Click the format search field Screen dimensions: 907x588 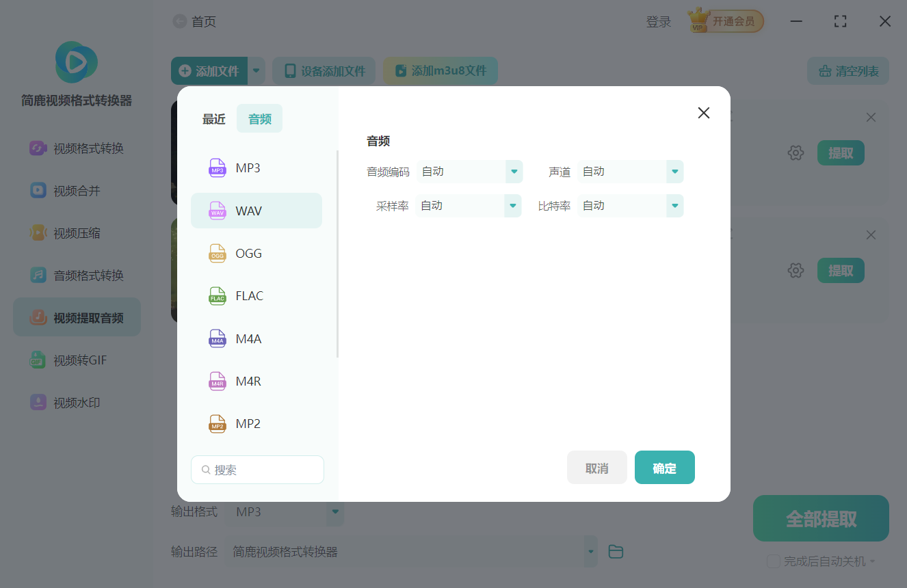(x=257, y=470)
